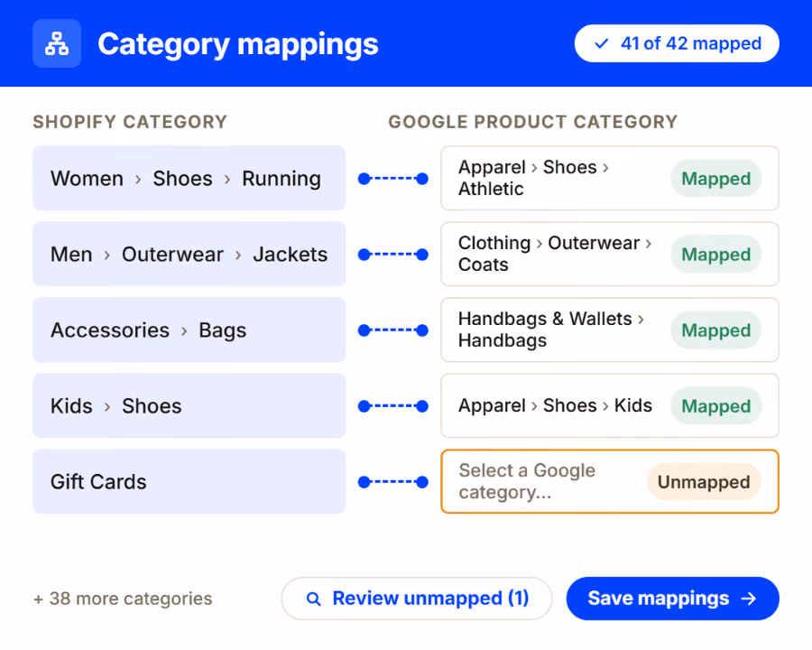The width and height of the screenshot is (812, 650).
Task: Click connector line for Kids Shoes row
Action: [x=393, y=406]
